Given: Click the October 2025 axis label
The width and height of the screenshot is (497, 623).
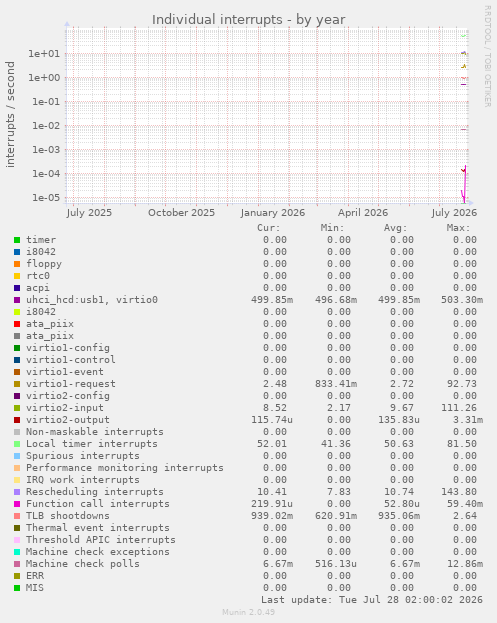Looking at the screenshot, I should (181, 213).
